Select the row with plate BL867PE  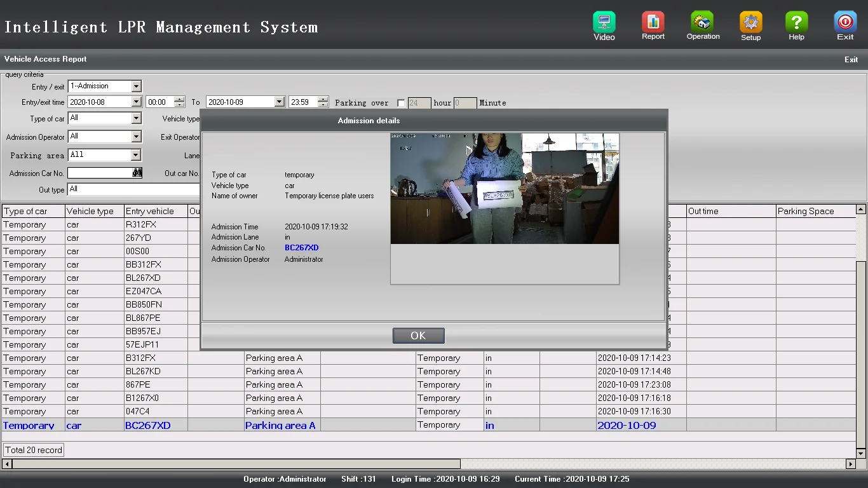tap(143, 318)
